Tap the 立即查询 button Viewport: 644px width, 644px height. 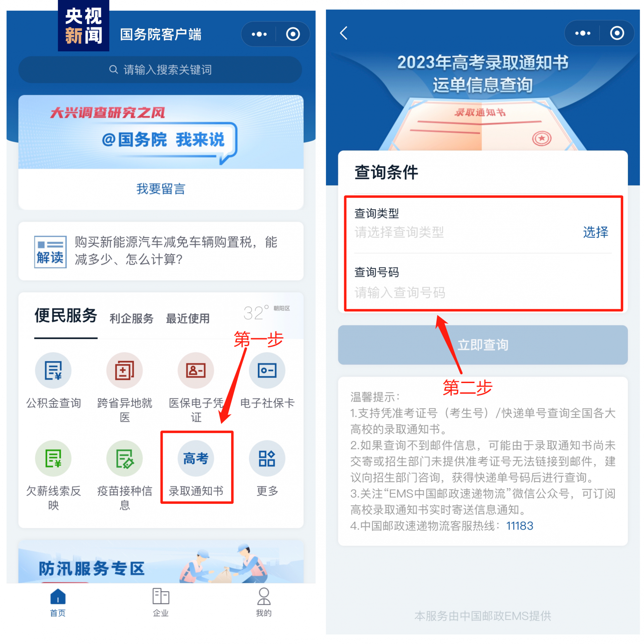(483, 345)
